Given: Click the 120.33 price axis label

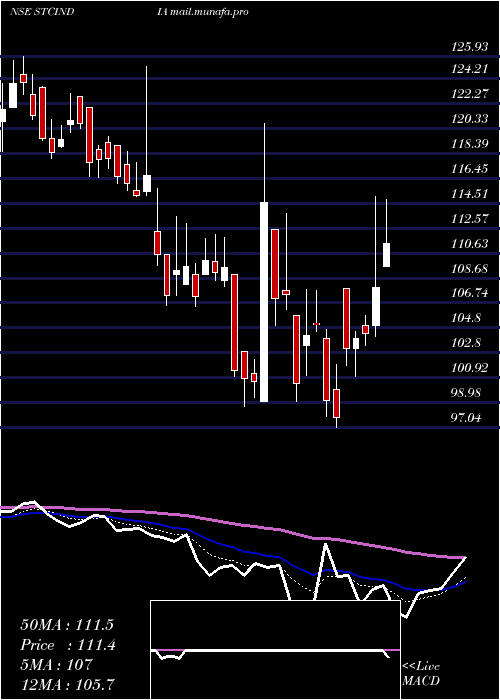Looking at the screenshot, I should coord(468,119).
